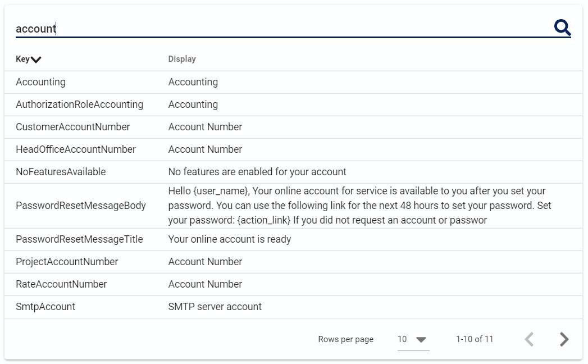
Task: Click the '1-10 of 11' pagination text
Action: coord(475,339)
